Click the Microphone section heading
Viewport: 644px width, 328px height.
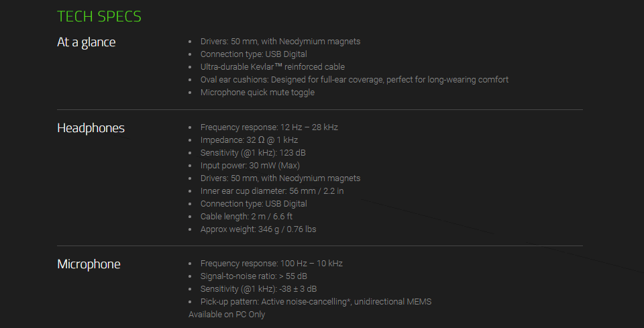coord(89,264)
